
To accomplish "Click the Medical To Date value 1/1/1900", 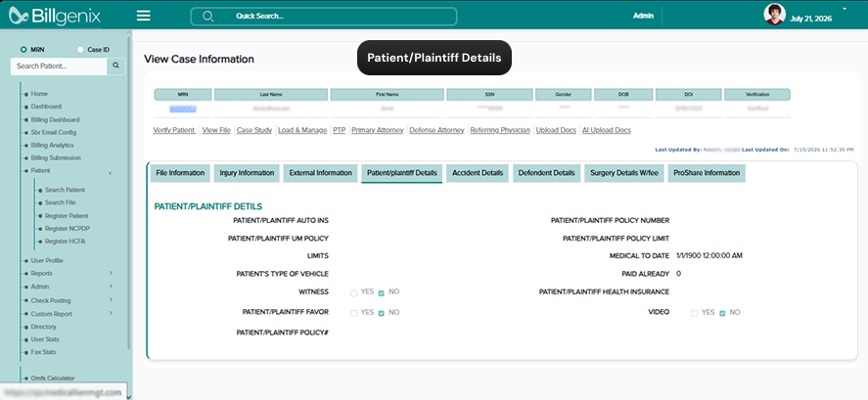I will [x=709, y=255].
